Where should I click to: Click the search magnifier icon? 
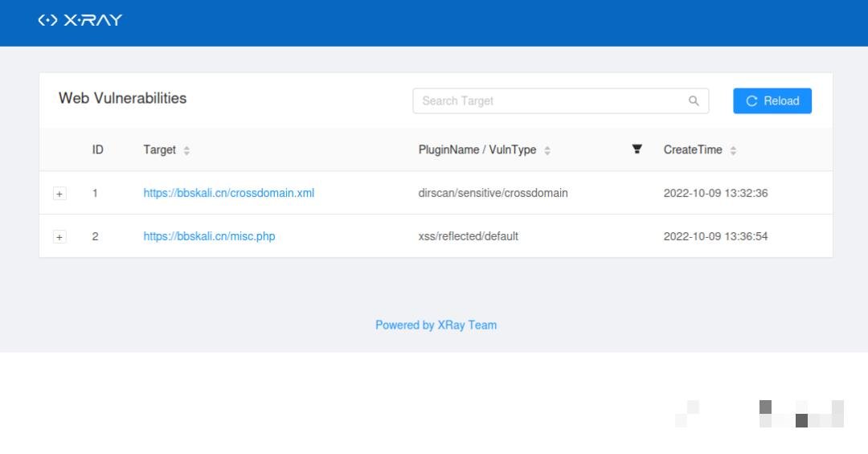694,100
